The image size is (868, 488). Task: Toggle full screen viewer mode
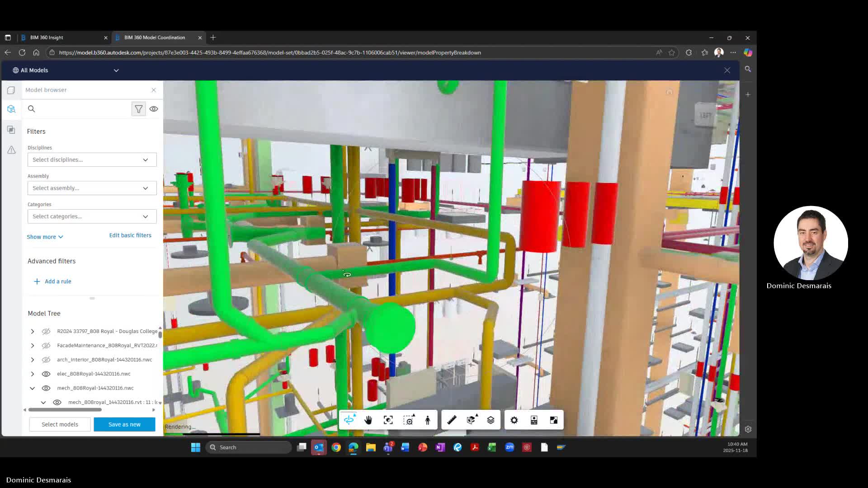[x=554, y=420]
